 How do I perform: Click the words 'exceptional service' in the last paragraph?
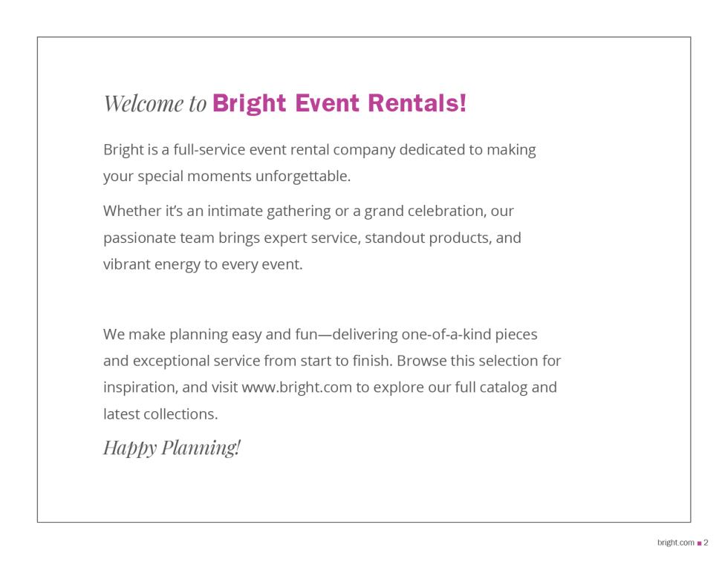[x=197, y=361]
